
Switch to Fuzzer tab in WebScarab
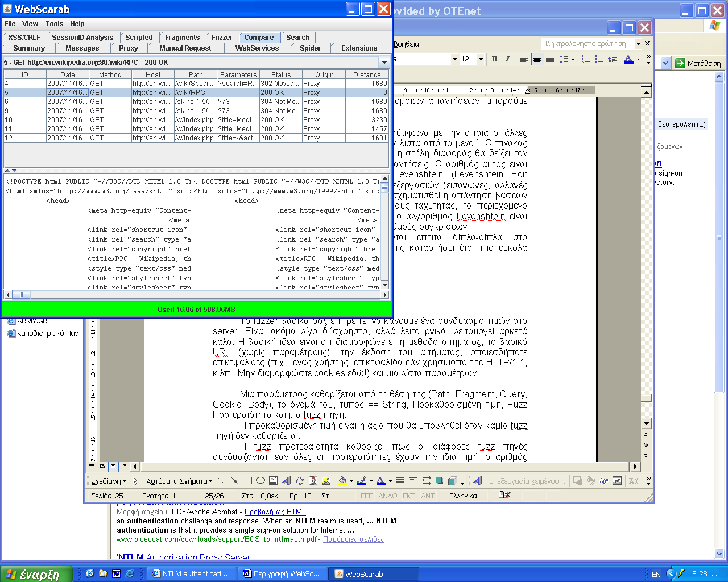point(222,38)
